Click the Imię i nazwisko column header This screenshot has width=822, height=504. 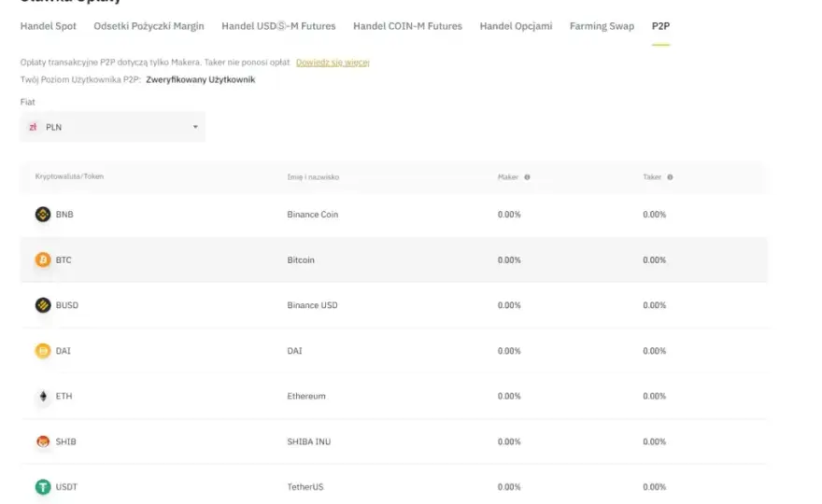tap(313, 177)
